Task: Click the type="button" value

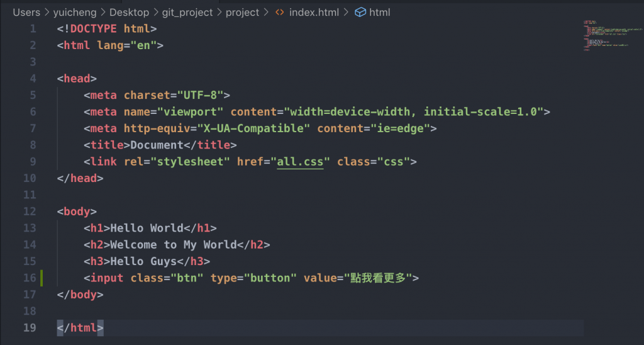Action: click(270, 278)
